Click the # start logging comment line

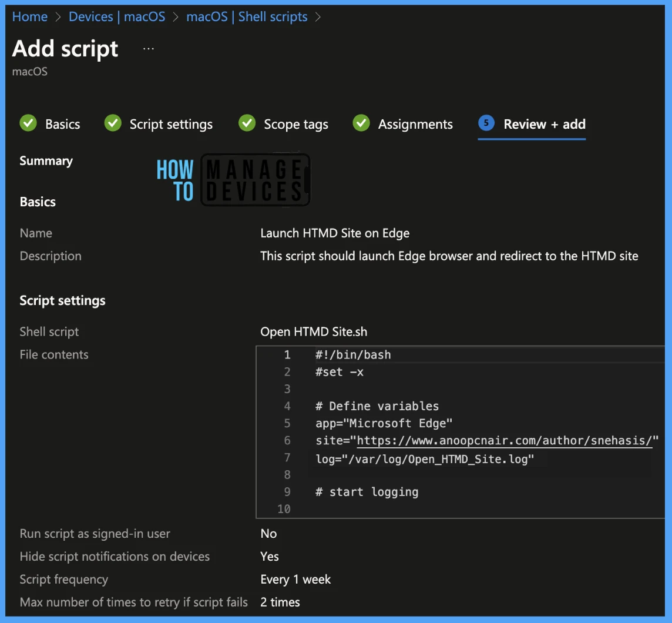(367, 492)
